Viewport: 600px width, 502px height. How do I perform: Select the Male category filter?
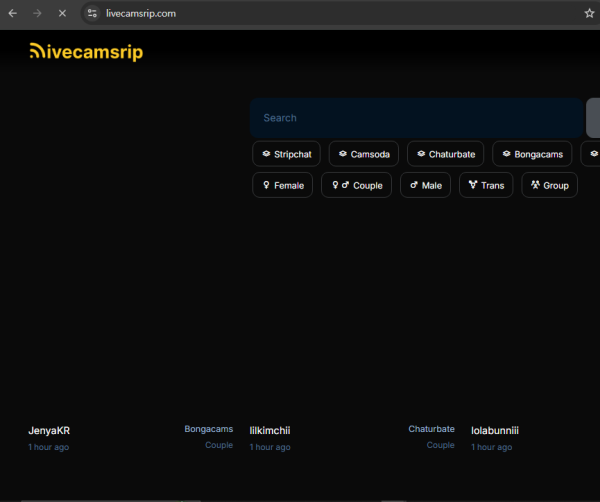tap(426, 185)
